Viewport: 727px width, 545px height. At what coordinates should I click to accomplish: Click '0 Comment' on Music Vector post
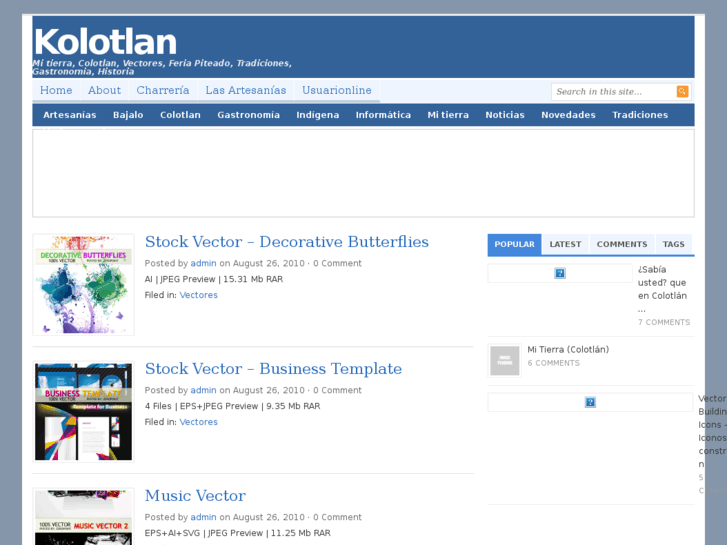[337, 517]
